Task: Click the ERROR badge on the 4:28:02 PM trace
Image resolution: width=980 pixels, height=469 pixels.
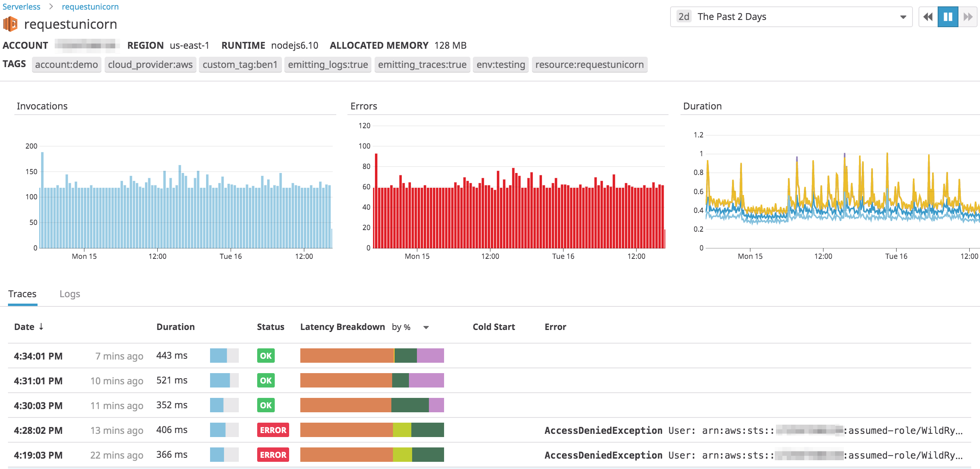Action: (273, 430)
